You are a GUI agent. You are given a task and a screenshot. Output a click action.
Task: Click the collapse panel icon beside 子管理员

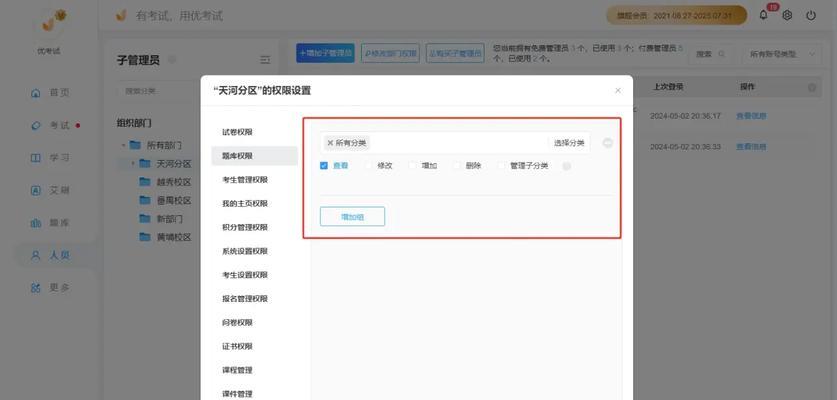(265, 60)
